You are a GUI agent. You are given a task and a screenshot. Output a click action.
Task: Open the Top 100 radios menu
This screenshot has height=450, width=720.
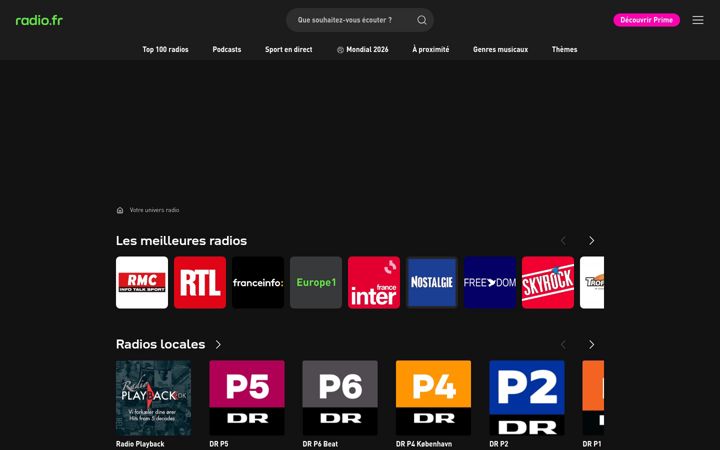[x=165, y=50]
